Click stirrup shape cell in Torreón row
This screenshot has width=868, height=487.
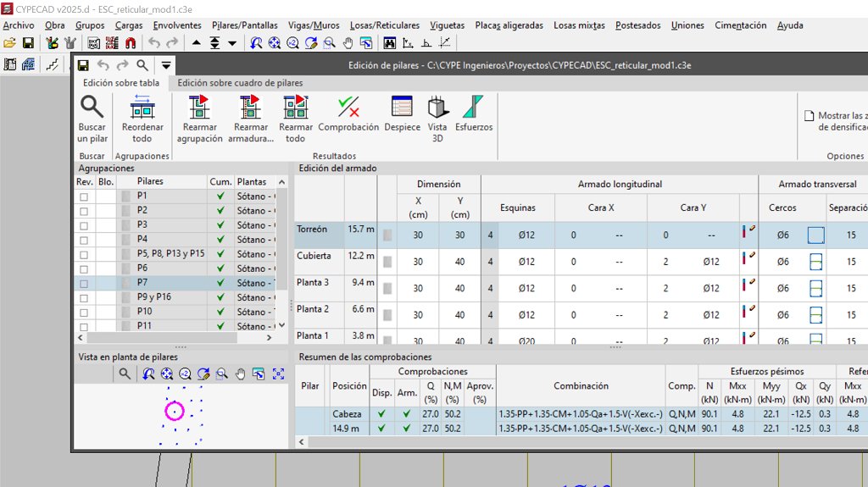tap(815, 235)
